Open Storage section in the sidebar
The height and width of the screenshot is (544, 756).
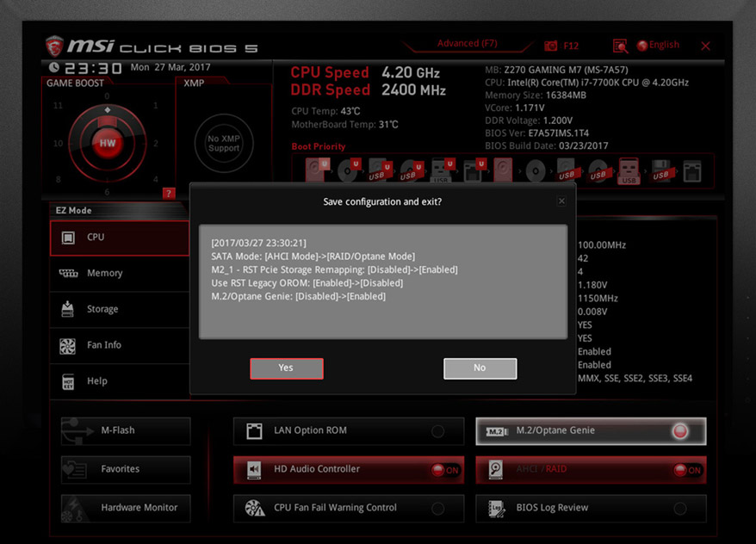(x=102, y=309)
